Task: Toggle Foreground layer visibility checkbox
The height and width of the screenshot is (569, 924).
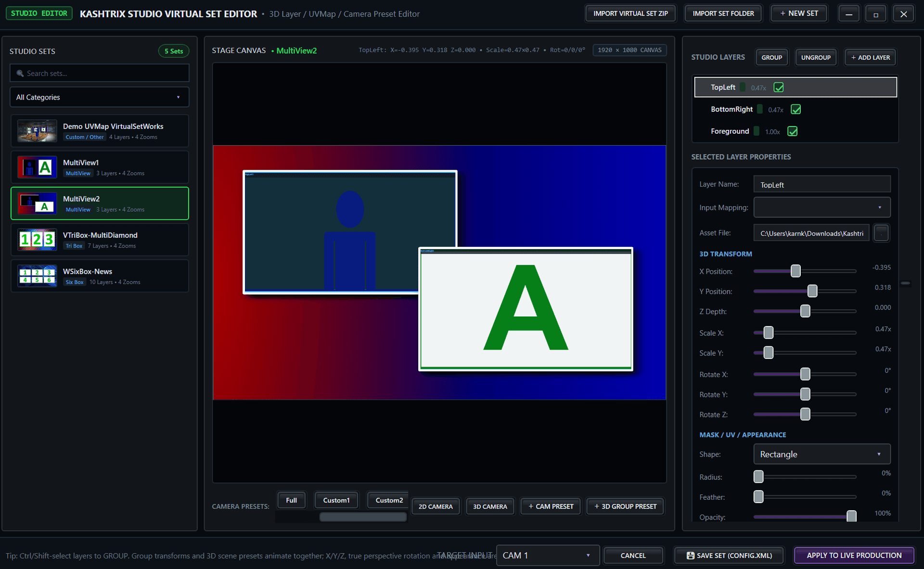Action: point(793,131)
